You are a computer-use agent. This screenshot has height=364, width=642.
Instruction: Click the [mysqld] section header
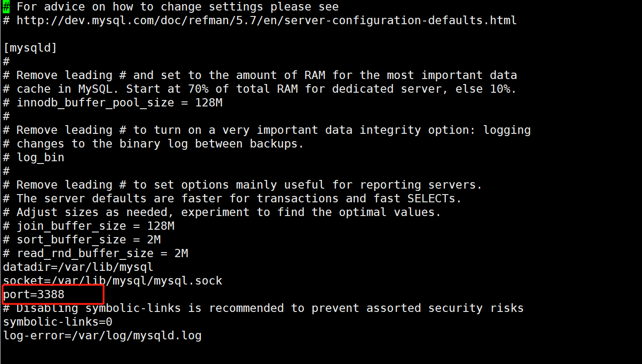click(x=30, y=48)
